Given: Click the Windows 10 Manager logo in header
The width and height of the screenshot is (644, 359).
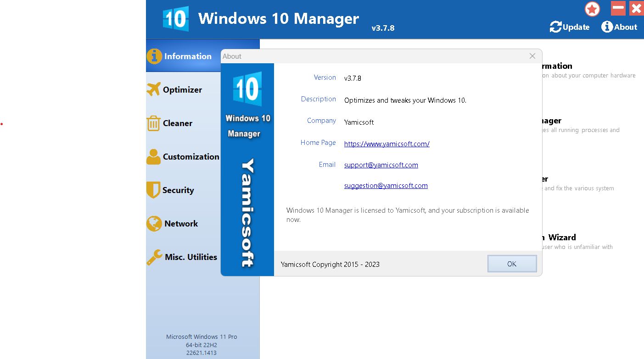Looking at the screenshot, I should coord(175,19).
